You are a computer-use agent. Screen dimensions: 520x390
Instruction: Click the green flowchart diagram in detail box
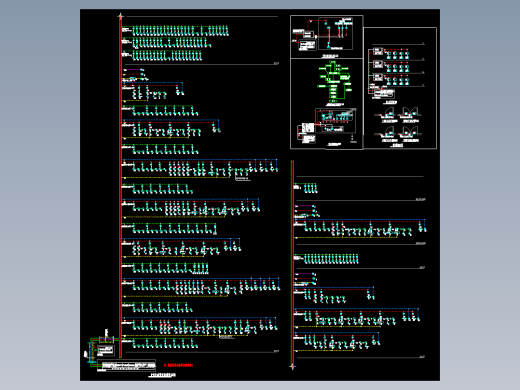(x=335, y=82)
